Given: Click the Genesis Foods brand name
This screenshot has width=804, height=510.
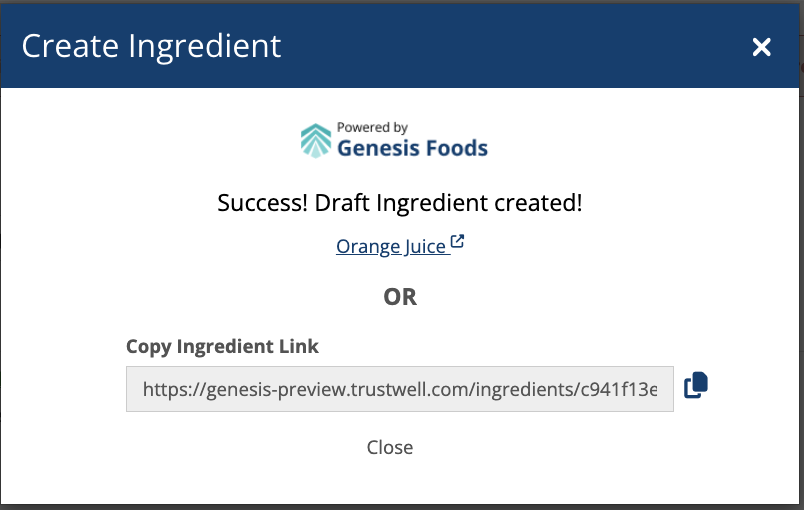Looking at the screenshot, I should 412,149.
